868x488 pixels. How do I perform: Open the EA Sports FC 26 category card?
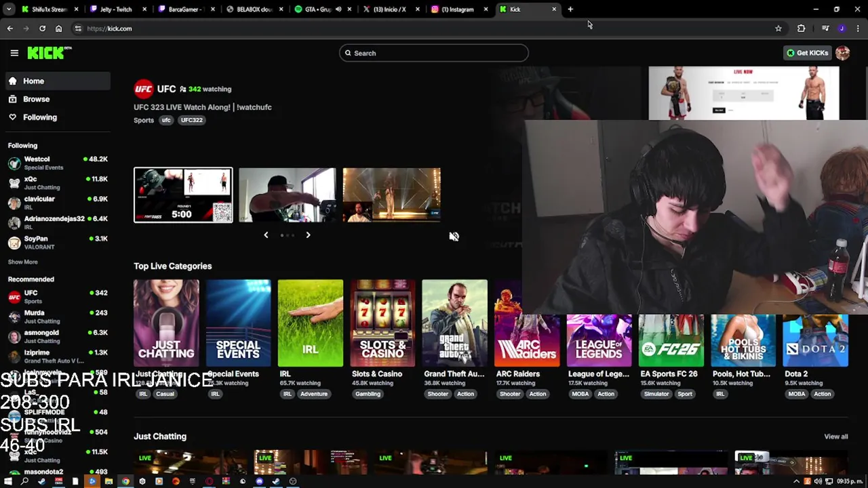pos(671,340)
